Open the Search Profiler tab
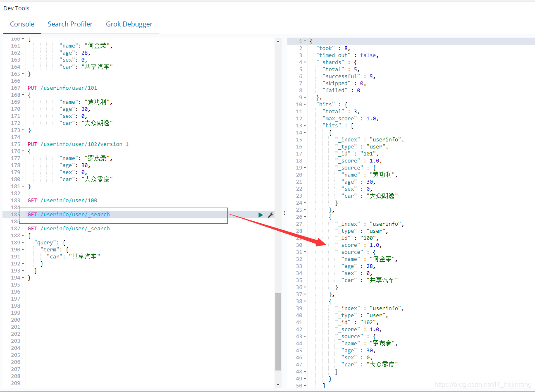 tap(70, 24)
